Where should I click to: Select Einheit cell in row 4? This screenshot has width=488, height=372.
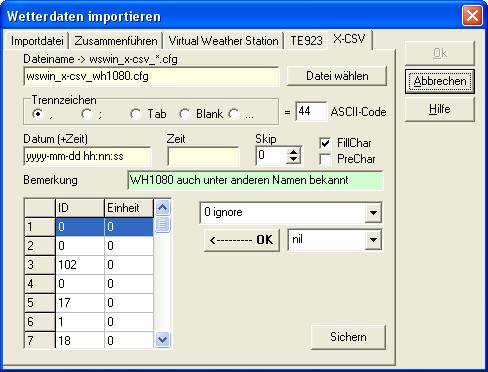click(129, 284)
